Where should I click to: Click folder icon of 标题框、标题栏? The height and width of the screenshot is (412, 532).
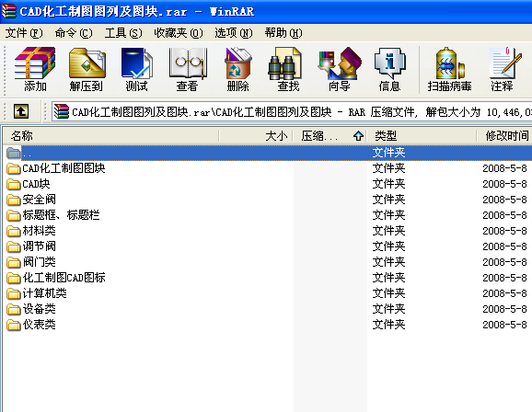(14, 215)
